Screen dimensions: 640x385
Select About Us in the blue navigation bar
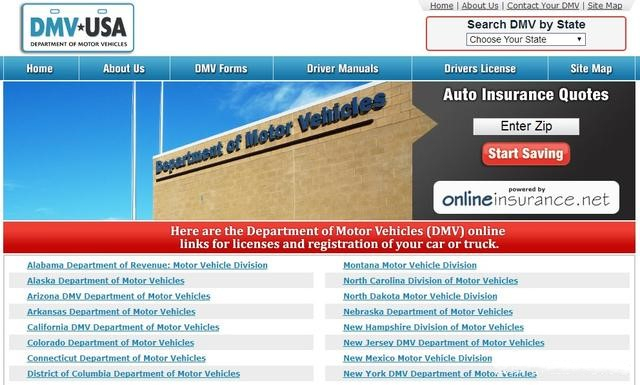coord(124,68)
